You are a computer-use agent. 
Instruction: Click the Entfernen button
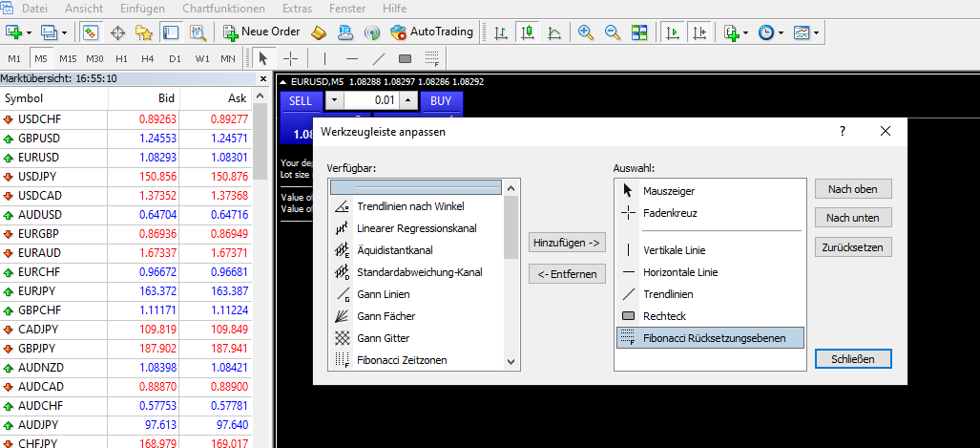[x=568, y=274]
